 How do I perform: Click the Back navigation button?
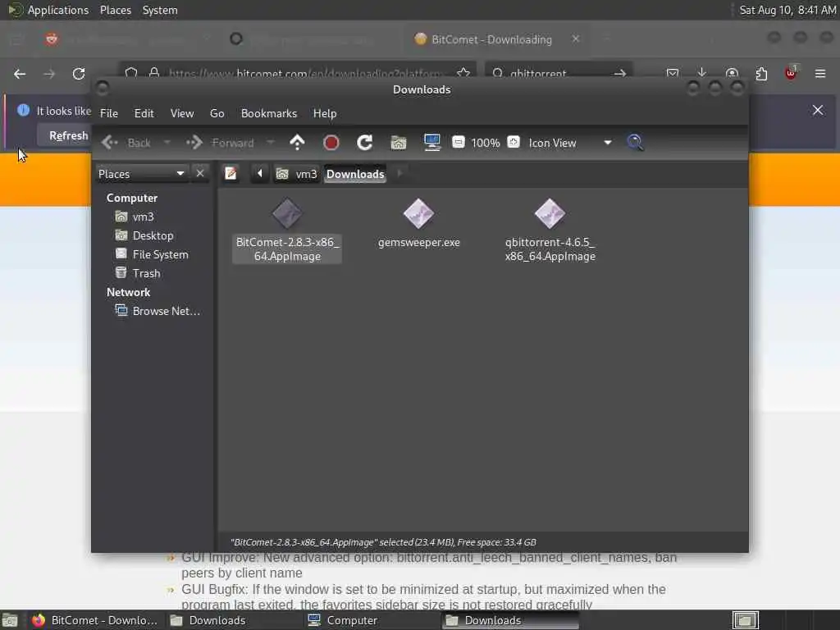click(x=126, y=143)
